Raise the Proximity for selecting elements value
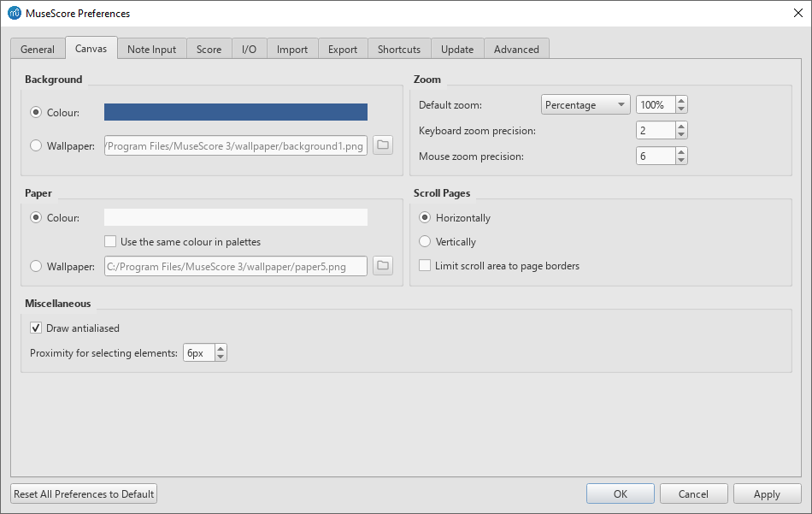 point(219,348)
